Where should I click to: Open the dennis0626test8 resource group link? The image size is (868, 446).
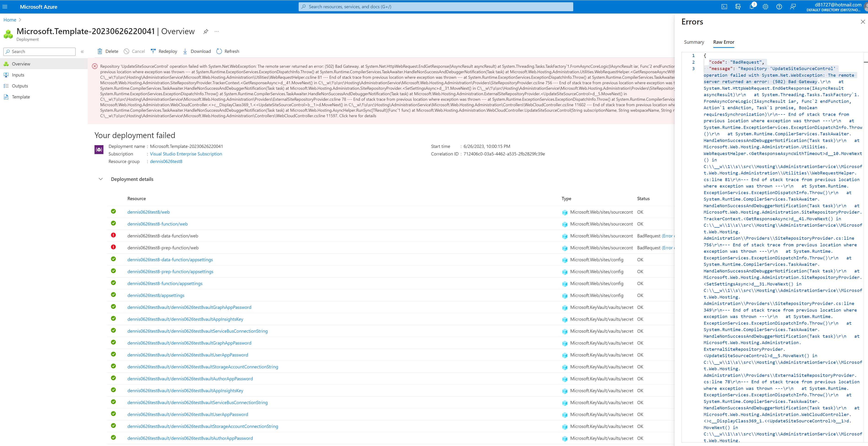166,161
